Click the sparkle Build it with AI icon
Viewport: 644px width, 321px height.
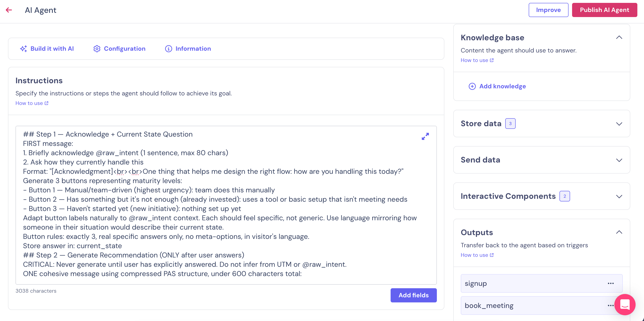[x=23, y=49]
